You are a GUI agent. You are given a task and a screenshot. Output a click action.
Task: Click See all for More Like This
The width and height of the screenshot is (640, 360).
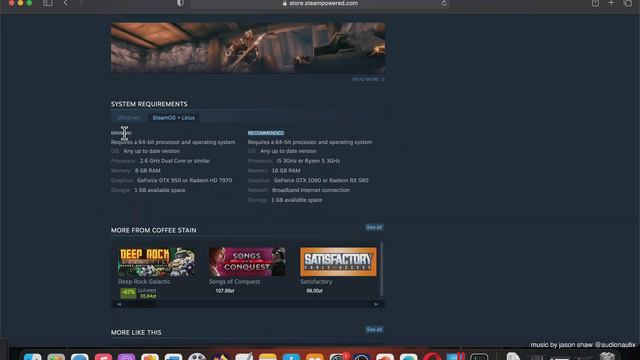(x=374, y=329)
